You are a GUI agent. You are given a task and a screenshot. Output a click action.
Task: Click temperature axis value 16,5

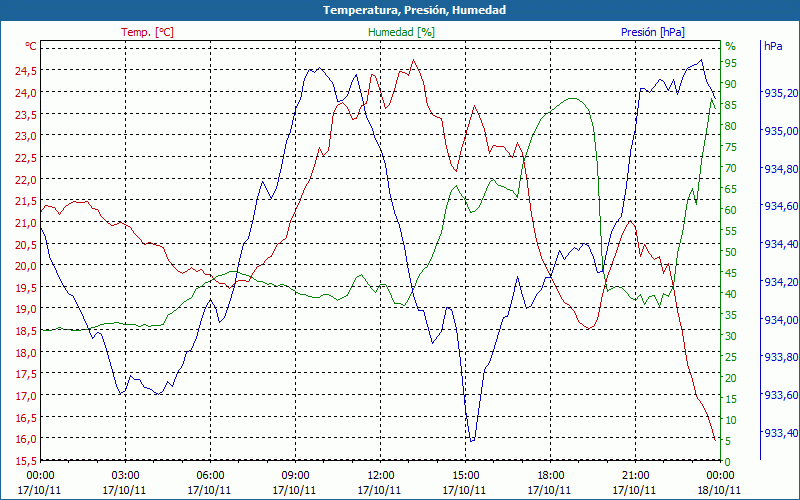click(x=26, y=417)
